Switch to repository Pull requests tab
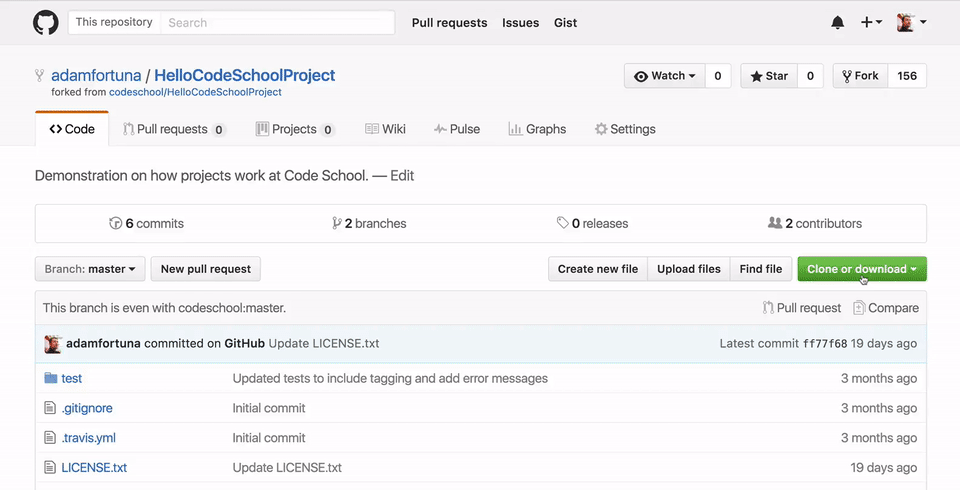The width and height of the screenshot is (960, 490). coord(174,129)
